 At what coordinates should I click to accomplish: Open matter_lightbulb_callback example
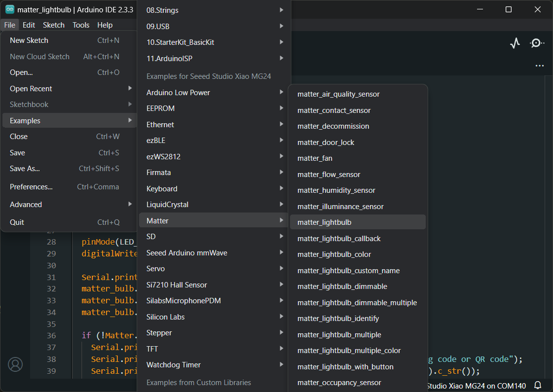358,239
